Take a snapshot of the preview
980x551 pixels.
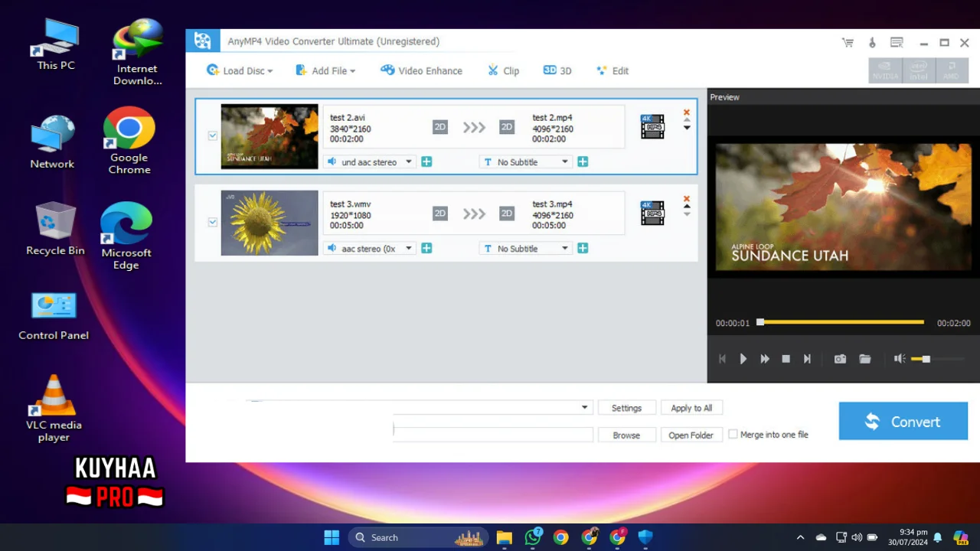[840, 359]
